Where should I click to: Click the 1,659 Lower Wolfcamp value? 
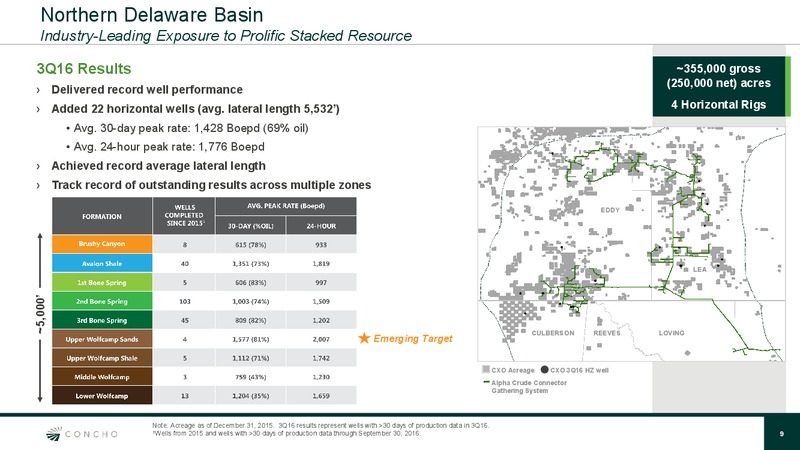pyautogui.click(x=321, y=395)
